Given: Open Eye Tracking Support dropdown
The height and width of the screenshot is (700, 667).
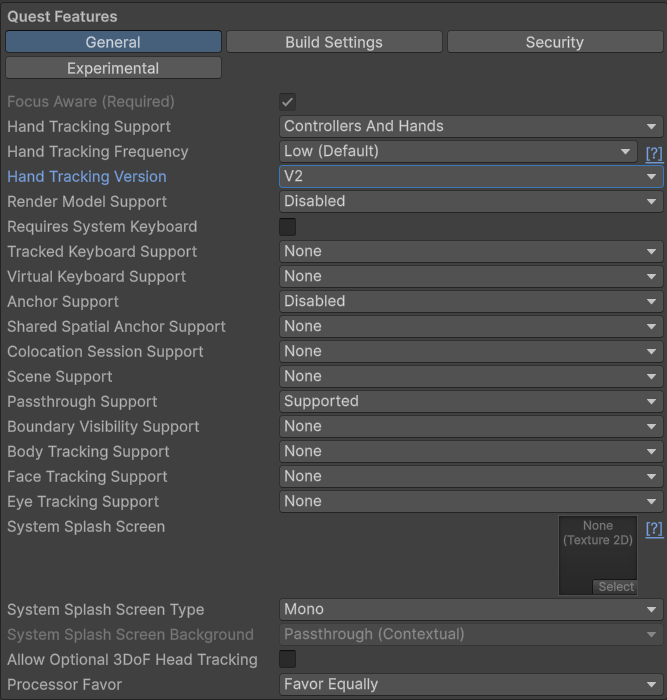Looking at the screenshot, I should [x=470, y=502].
